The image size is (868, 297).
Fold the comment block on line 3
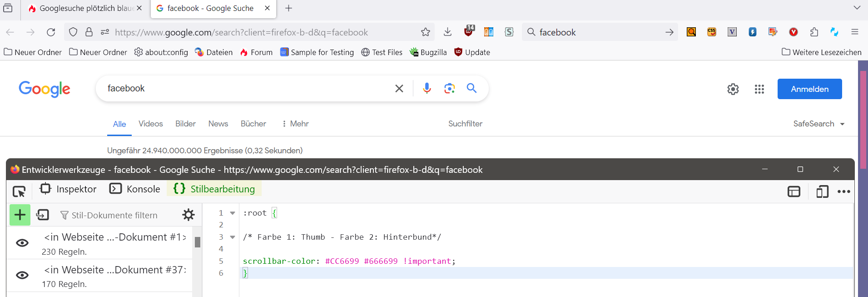coord(233,237)
